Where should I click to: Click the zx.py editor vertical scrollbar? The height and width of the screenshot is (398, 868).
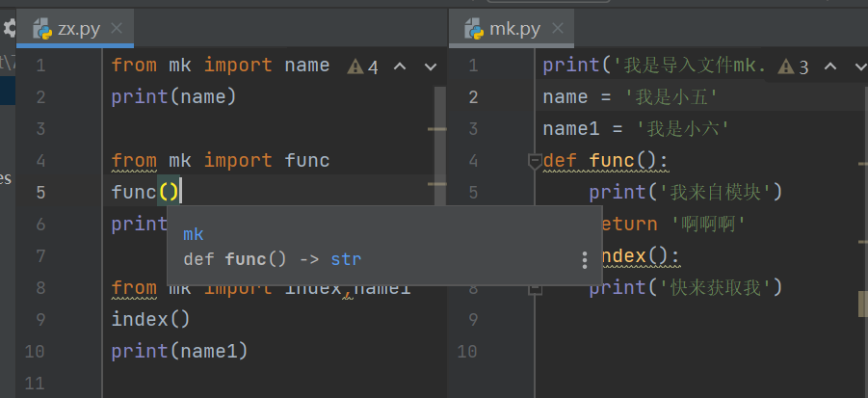click(x=438, y=145)
